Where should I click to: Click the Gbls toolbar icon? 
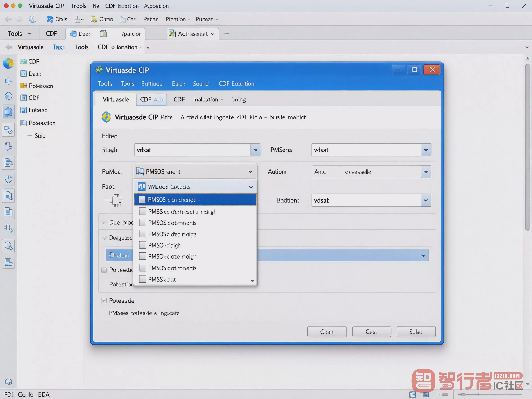(50, 19)
